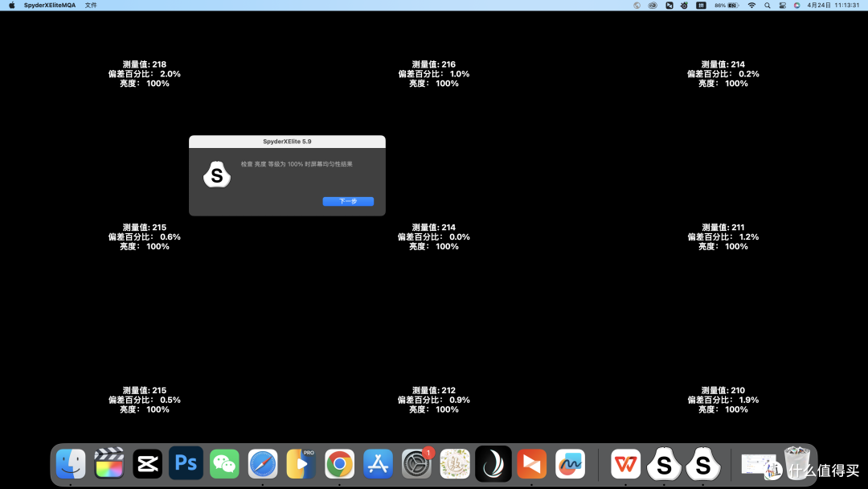Open the black feather app dock icon

493,463
